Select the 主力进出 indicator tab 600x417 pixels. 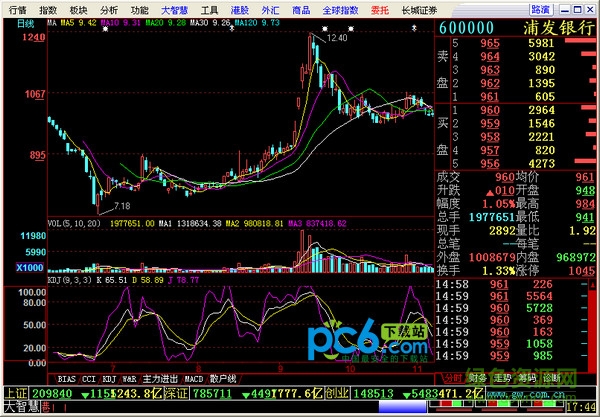[x=160, y=379]
